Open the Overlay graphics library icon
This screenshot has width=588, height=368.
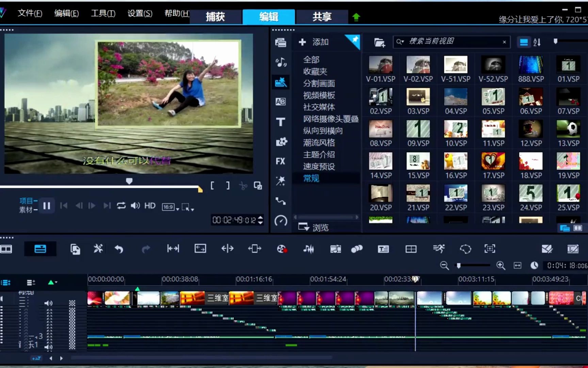281,141
